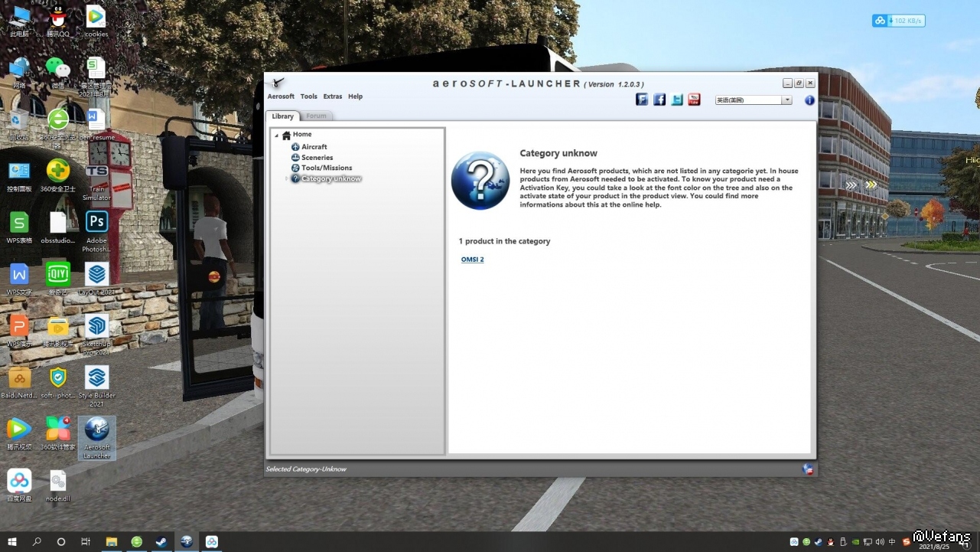Open the Extras menu

pos(333,96)
